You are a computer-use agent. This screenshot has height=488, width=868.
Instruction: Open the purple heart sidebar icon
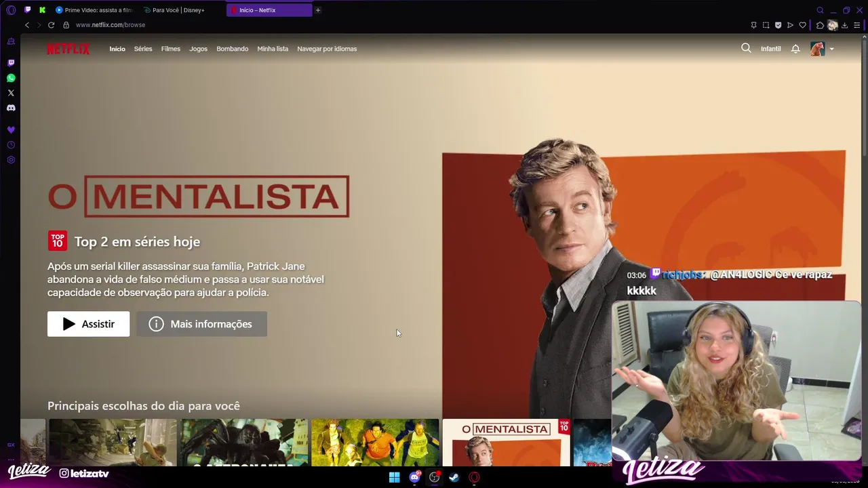click(x=11, y=129)
